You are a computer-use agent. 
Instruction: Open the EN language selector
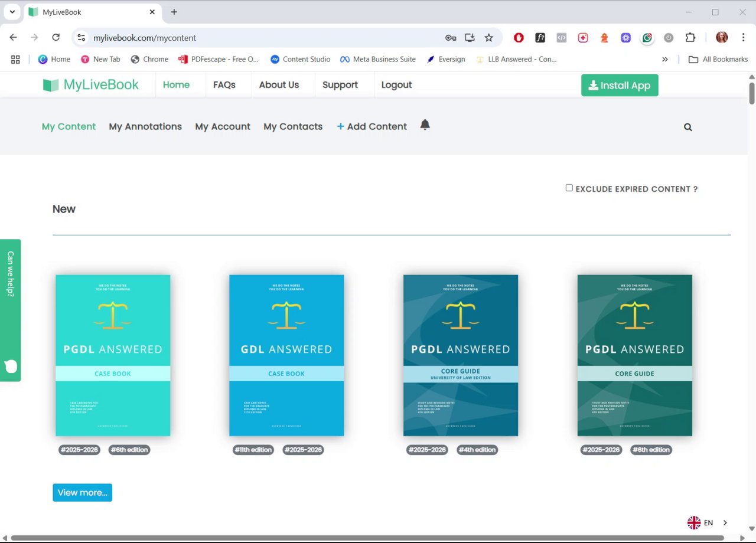(x=708, y=522)
